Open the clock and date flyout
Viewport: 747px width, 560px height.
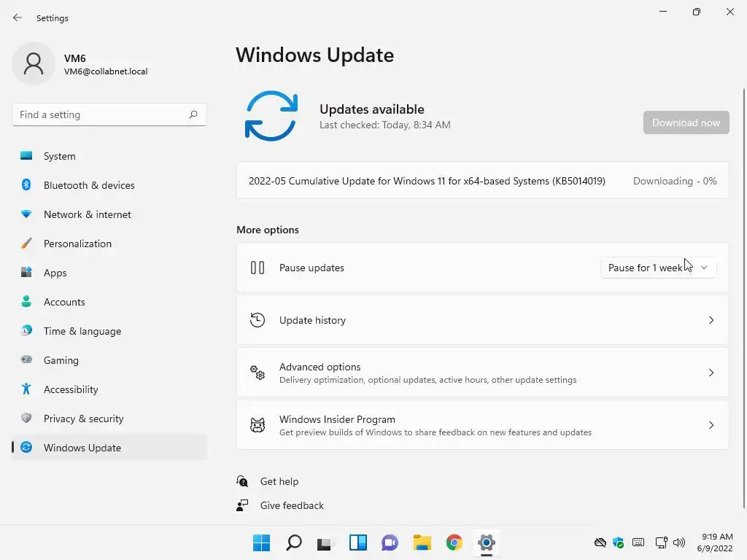click(715, 542)
